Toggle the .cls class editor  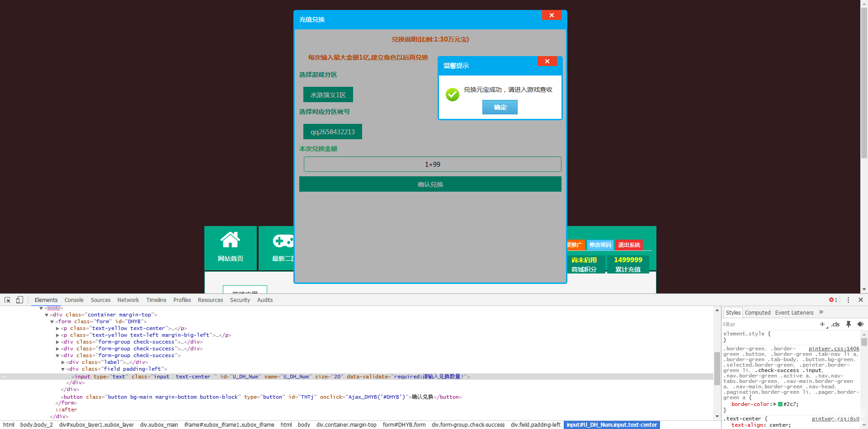(835, 324)
